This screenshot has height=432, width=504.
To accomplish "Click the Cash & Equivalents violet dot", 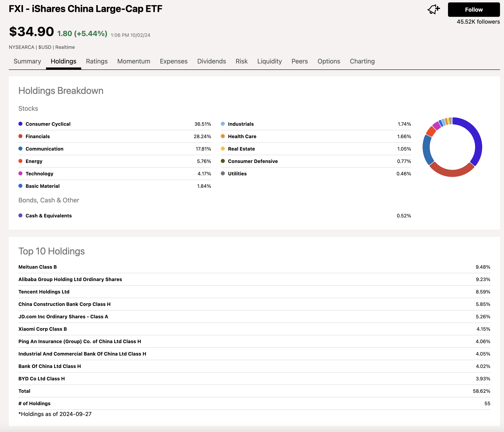I will coord(20,216).
